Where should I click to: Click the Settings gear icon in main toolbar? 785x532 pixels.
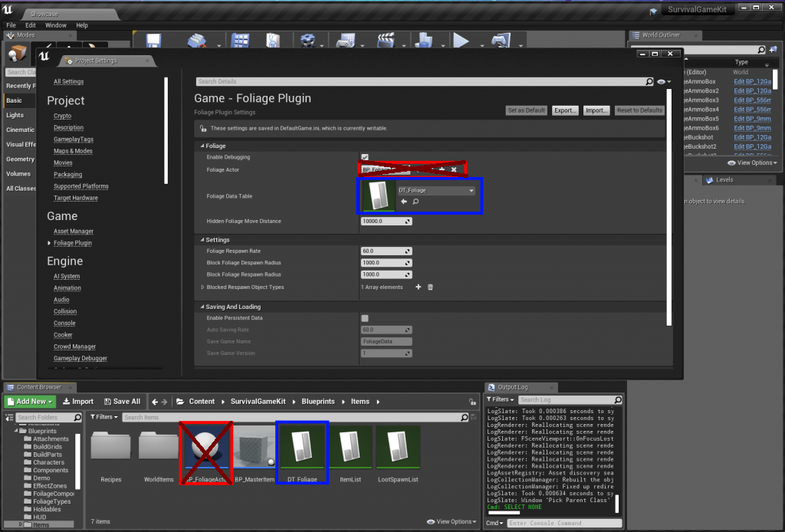point(307,41)
